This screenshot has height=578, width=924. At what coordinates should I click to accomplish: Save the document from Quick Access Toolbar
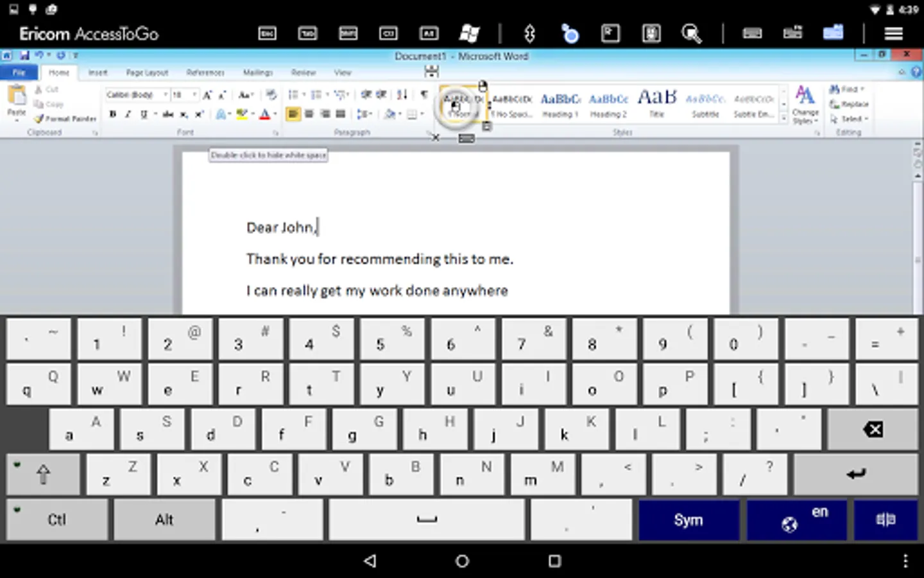24,55
